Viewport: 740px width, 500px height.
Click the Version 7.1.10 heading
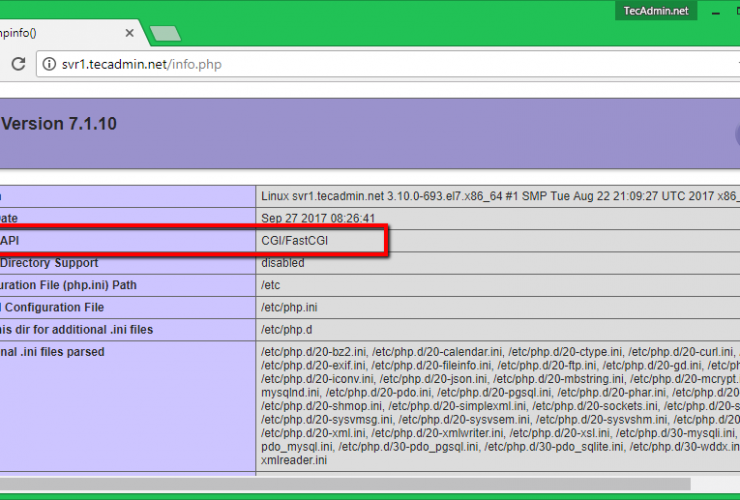click(60, 125)
